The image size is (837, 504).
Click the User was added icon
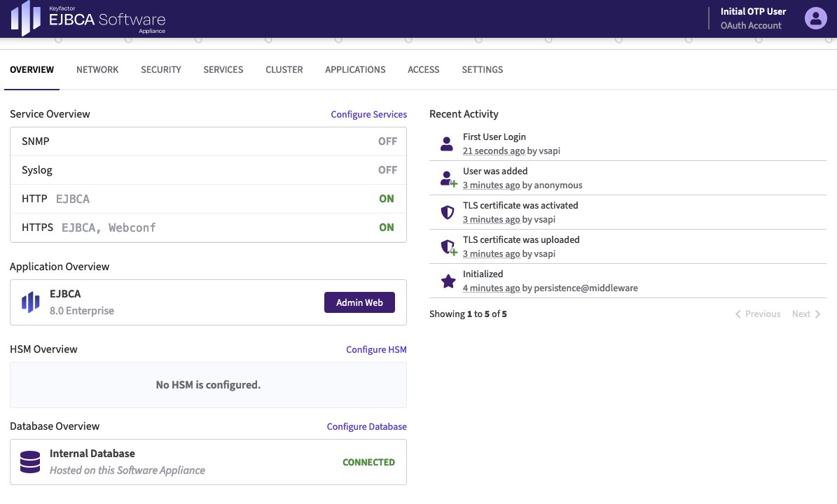448,178
